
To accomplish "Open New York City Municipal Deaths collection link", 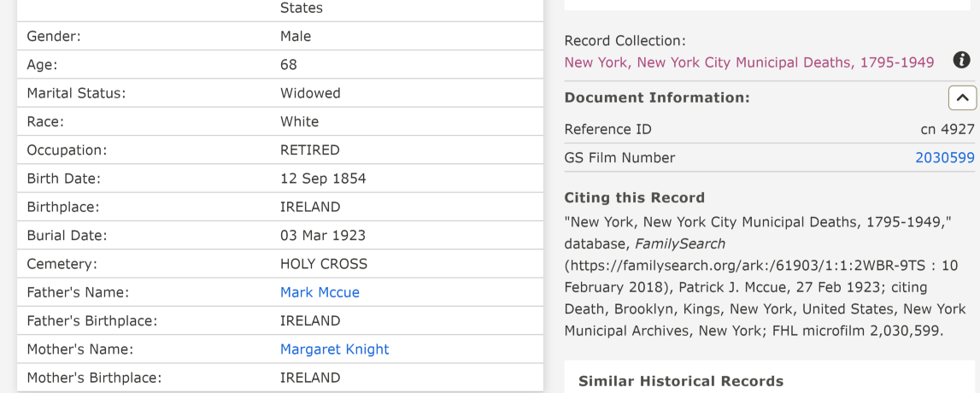I will [x=749, y=62].
